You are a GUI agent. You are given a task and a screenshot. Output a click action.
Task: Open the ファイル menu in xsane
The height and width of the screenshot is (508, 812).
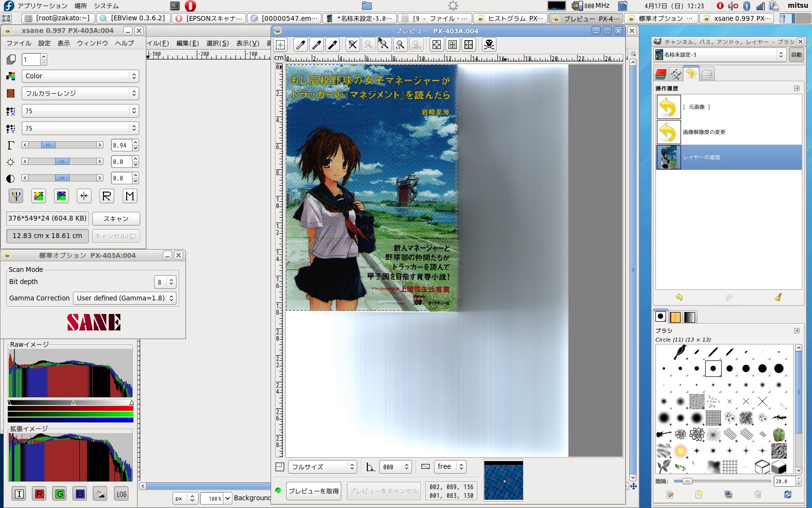click(19, 43)
